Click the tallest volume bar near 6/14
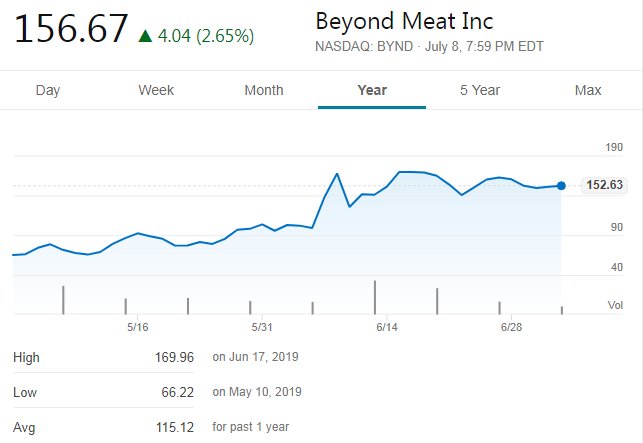643x443 pixels. point(375,297)
